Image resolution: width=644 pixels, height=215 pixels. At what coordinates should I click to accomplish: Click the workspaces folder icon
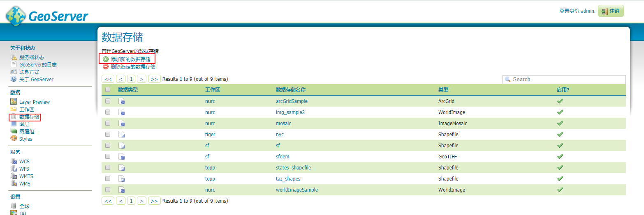click(14, 109)
